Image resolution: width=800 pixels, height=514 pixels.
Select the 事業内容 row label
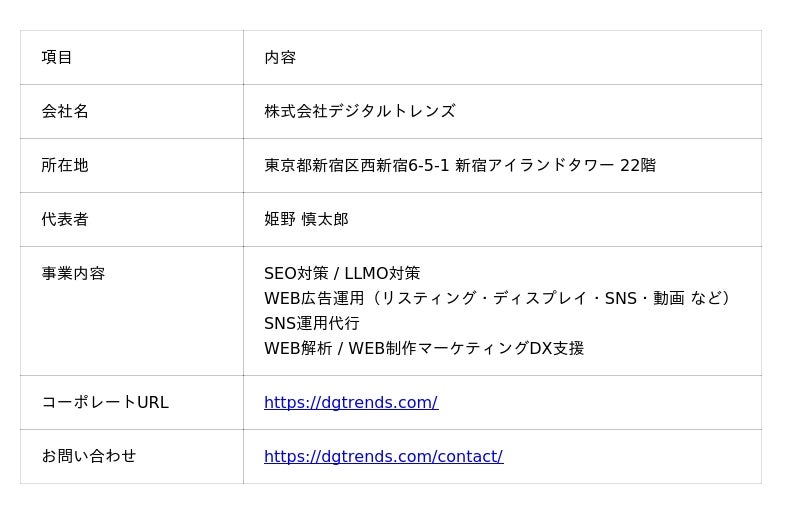[x=73, y=273]
